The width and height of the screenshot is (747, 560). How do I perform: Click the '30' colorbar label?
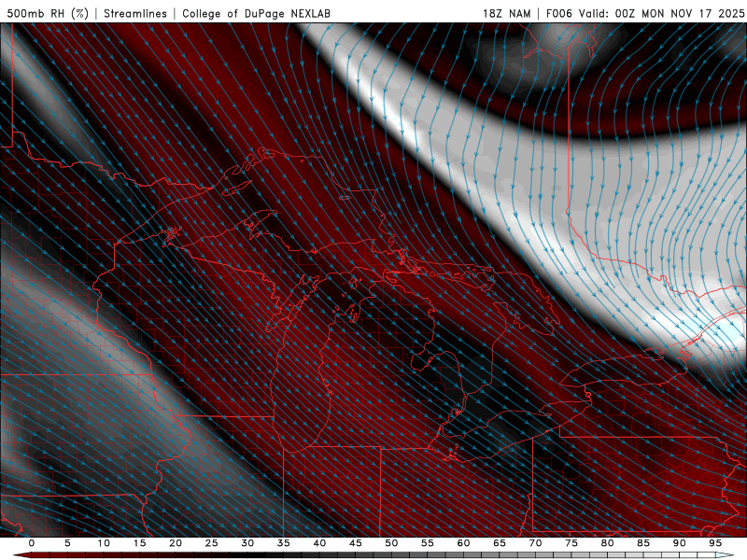(x=247, y=543)
